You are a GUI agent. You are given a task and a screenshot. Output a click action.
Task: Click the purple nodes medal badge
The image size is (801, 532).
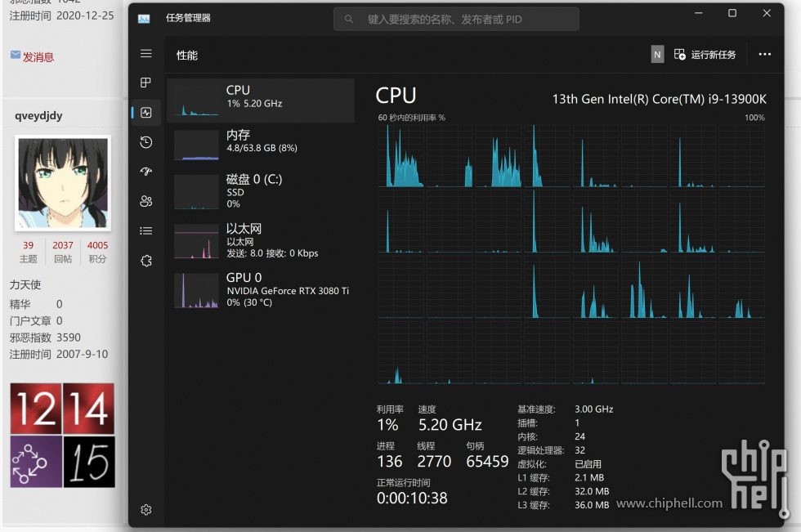36,462
